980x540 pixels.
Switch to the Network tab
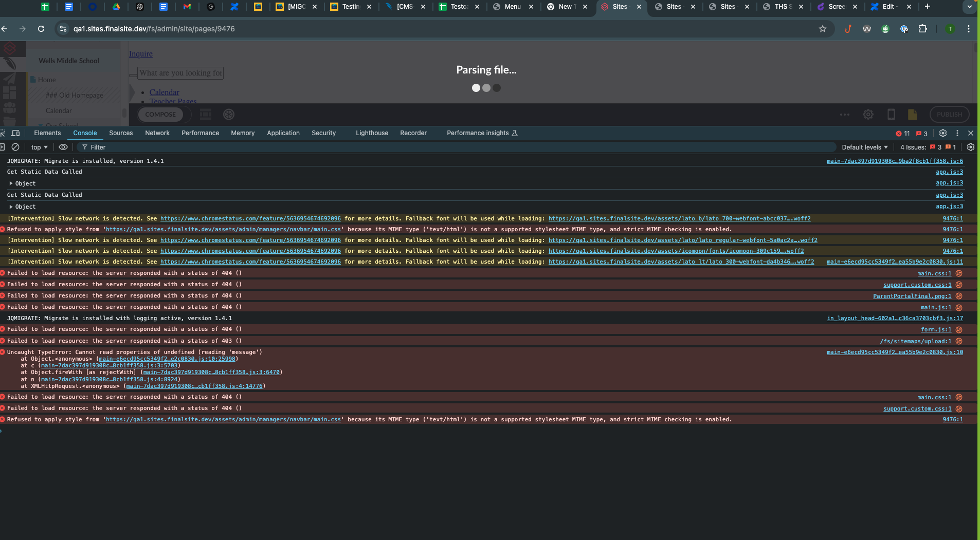pos(157,133)
